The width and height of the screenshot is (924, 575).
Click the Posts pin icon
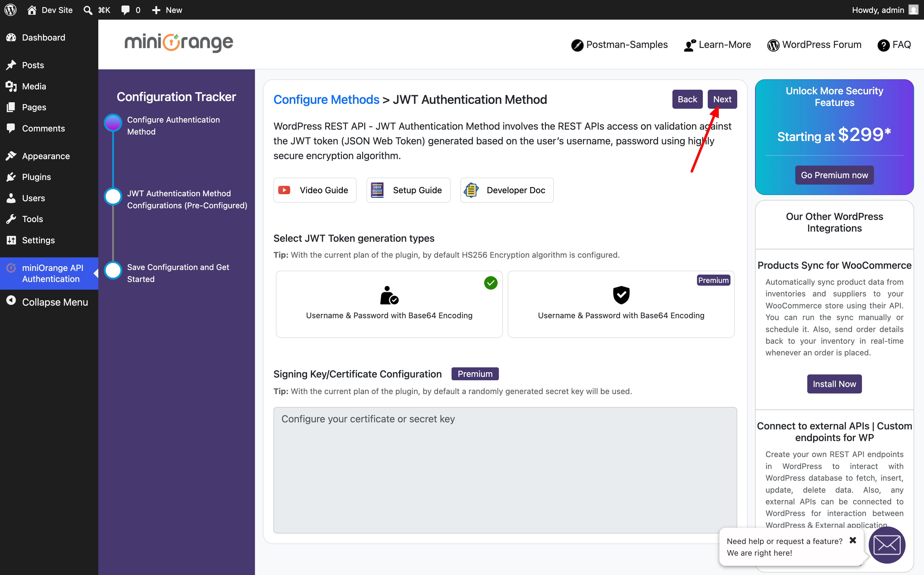(11, 65)
